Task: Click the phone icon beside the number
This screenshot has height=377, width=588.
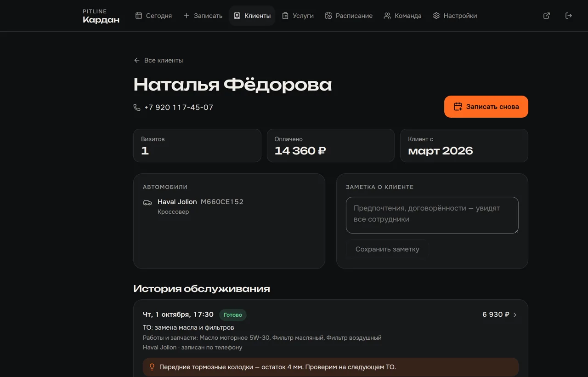Action: click(137, 108)
